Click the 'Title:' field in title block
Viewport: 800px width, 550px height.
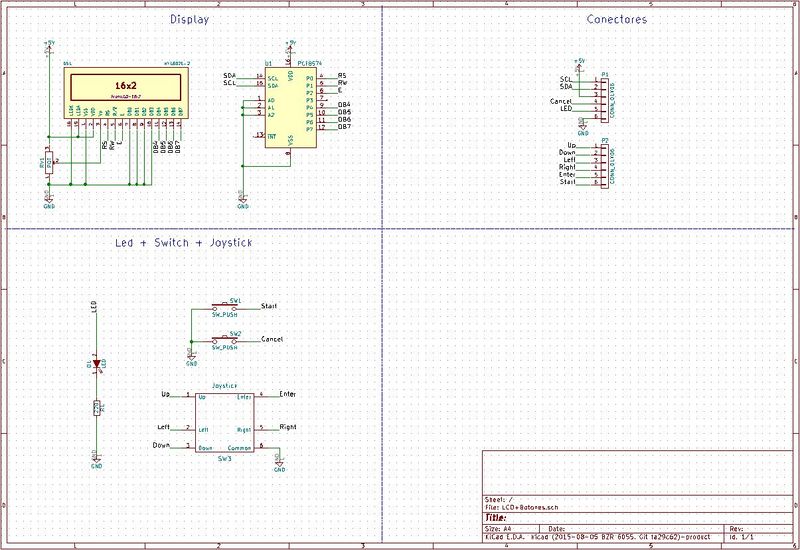[495, 518]
